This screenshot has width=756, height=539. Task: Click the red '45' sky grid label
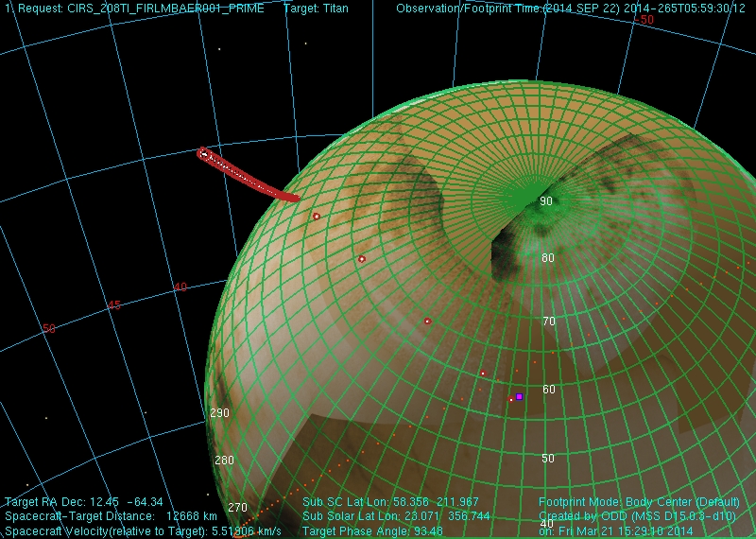tap(114, 305)
